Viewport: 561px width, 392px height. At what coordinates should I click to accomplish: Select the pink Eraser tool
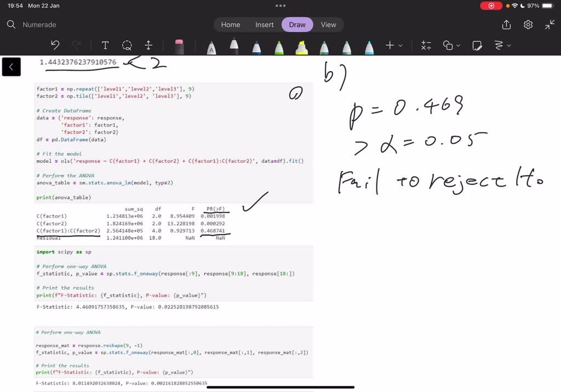(x=179, y=45)
